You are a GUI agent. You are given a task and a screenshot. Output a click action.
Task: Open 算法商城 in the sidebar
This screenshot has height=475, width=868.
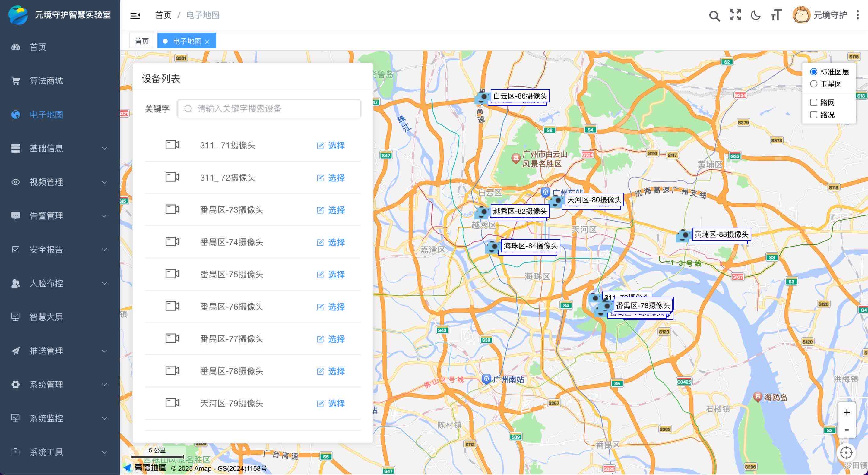pyautogui.click(x=46, y=81)
